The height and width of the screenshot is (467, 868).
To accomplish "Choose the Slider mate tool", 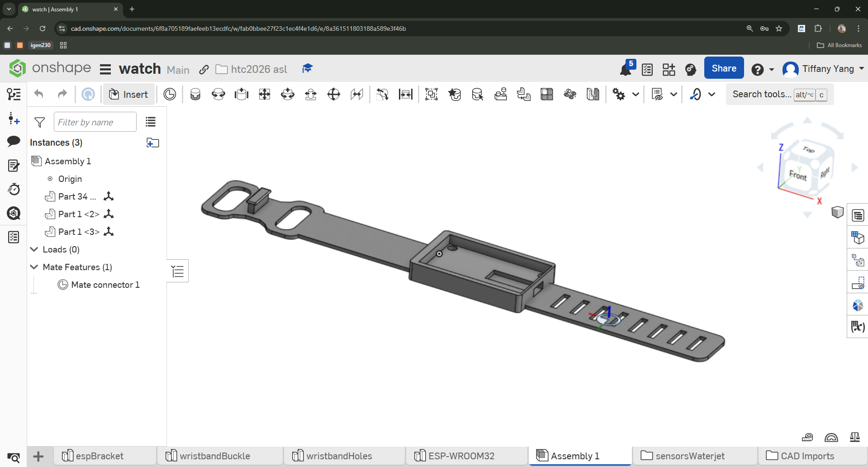I will [x=242, y=95].
